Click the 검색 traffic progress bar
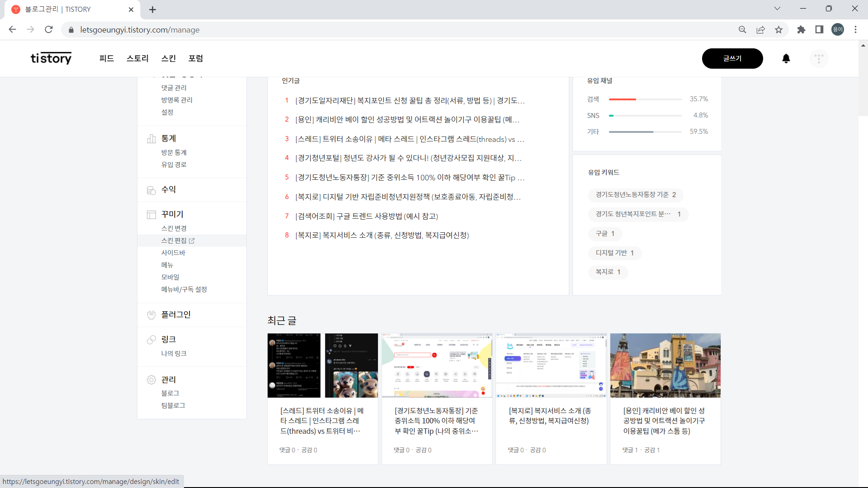The height and width of the screenshot is (488, 868). click(646, 99)
